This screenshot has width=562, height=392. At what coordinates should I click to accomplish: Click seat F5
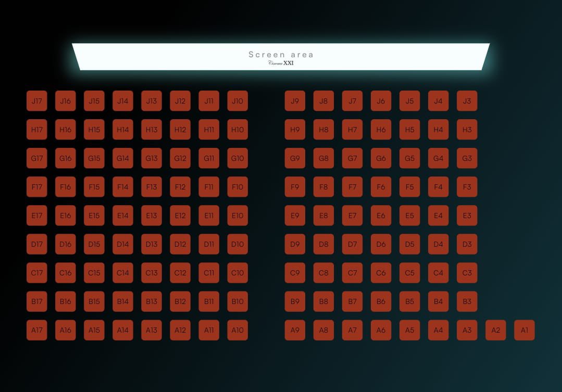pos(410,187)
